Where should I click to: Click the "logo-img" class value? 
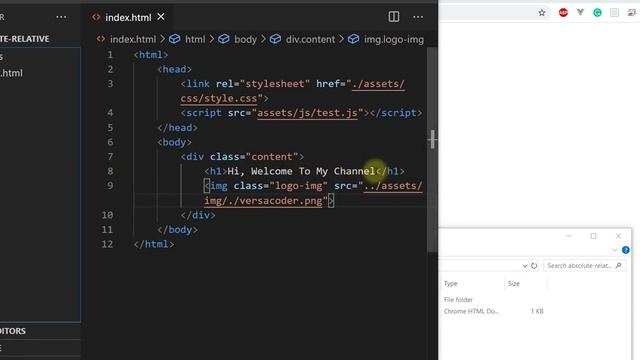[x=298, y=186]
